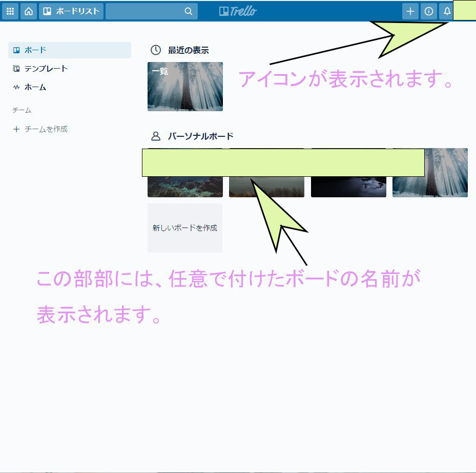Click the template icon beside テンプレート
Image resolution: width=476 pixels, height=473 pixels.
coord(16,69)
